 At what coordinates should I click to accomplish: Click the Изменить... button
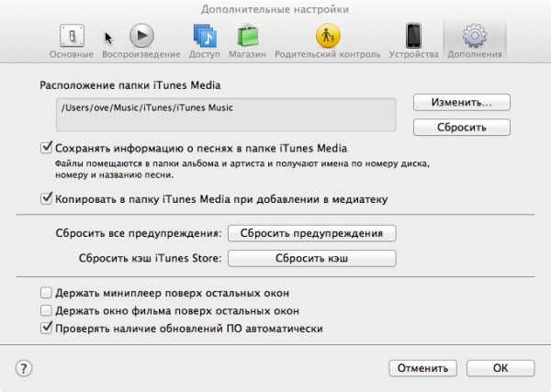point(462,102)
